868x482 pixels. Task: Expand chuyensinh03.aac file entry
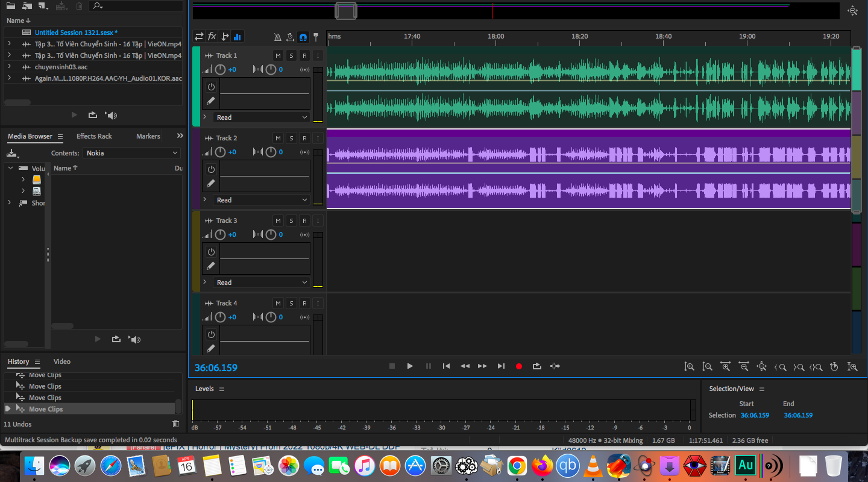tap(9, 67)
